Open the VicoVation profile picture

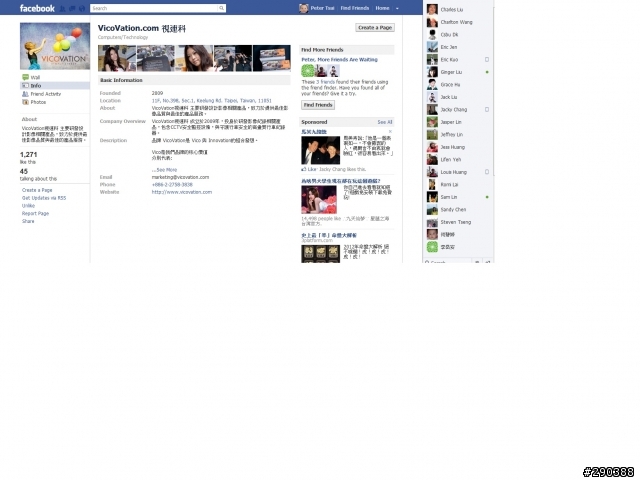tap(55, 46)
